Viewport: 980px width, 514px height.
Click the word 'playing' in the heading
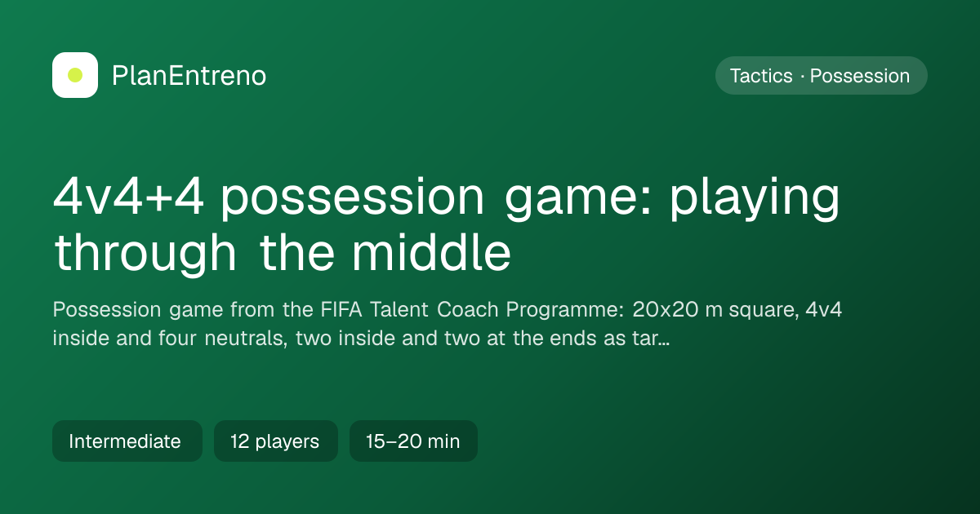point(755,200)
